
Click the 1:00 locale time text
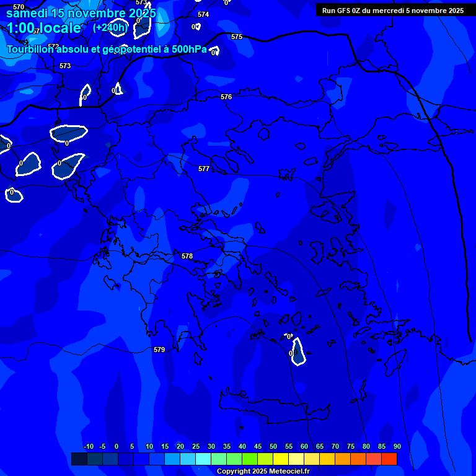pyautogui.click(x=43, y=28)
